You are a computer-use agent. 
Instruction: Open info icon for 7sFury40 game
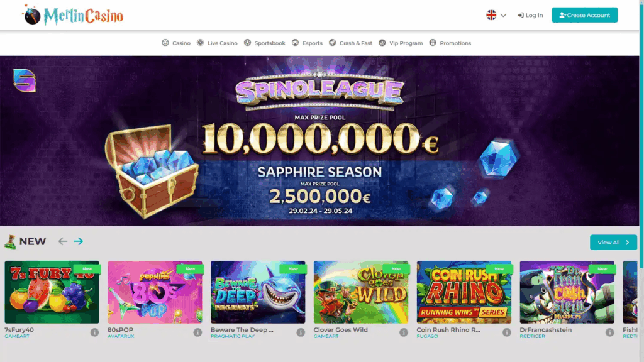94,332
